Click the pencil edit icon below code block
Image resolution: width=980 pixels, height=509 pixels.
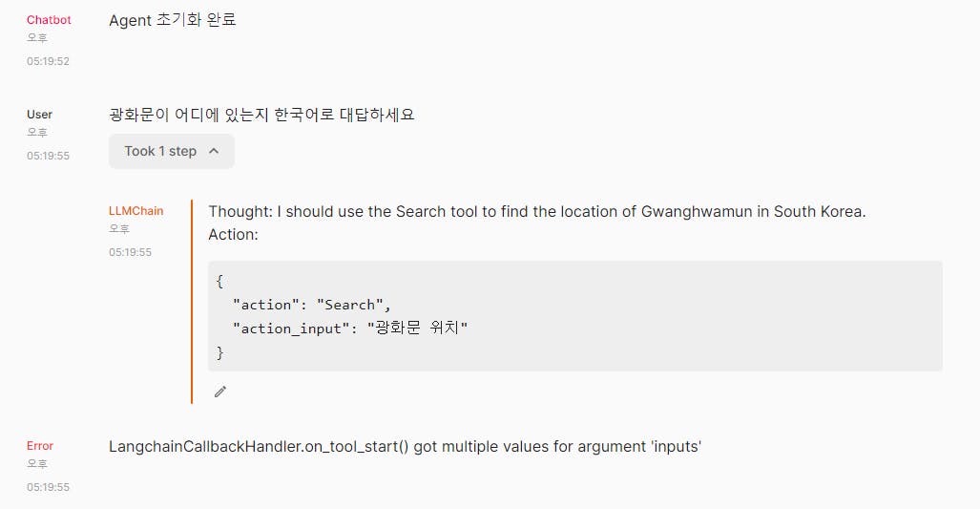220,392
